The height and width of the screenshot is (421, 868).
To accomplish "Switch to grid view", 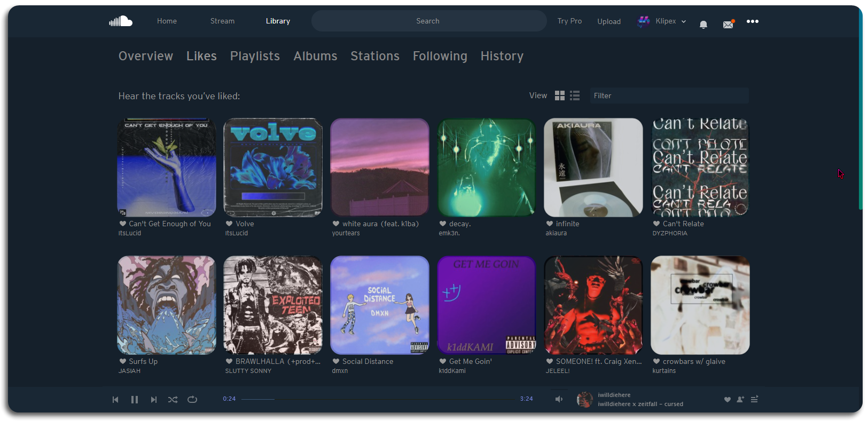I will pyautogui.click(x=560, y=96).
